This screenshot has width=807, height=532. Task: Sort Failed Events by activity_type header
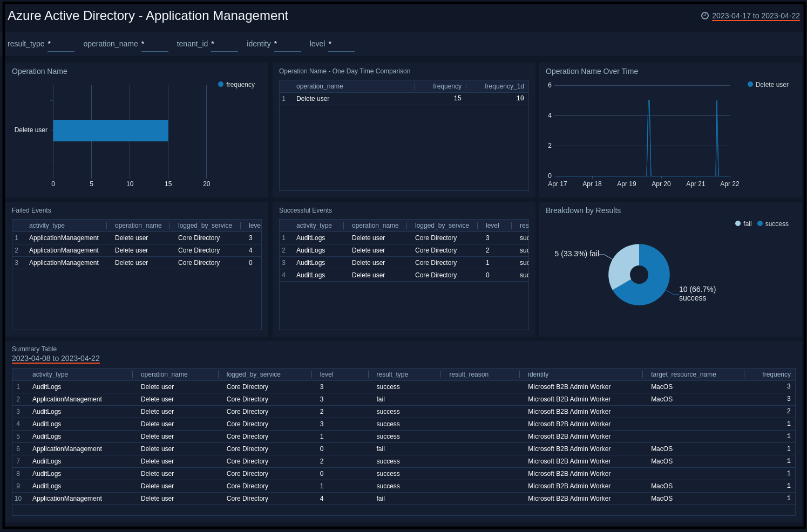[x=47, y=226]
